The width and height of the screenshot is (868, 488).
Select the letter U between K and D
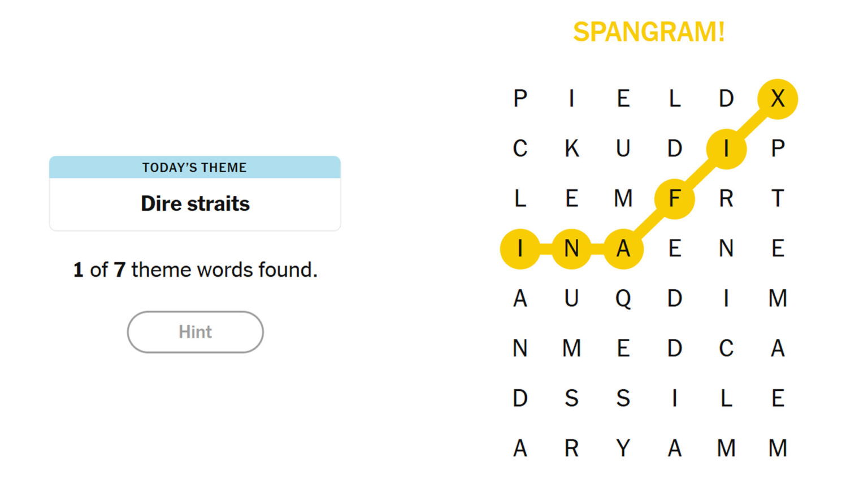click(623, 149)
